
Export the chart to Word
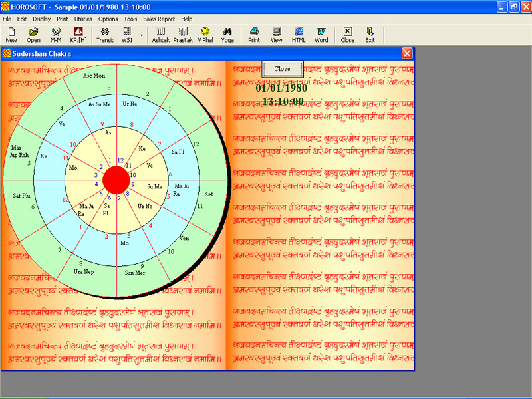click(x=321, y=35)
